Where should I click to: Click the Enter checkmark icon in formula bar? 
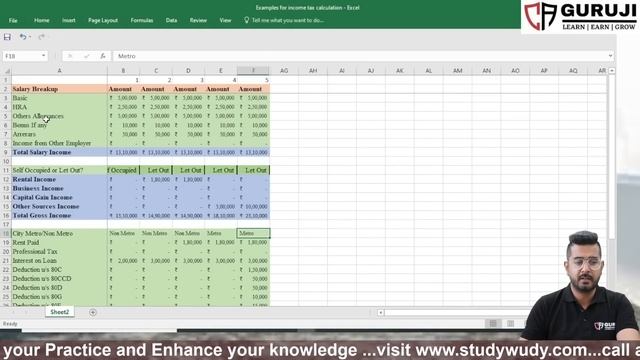[87, 56]
